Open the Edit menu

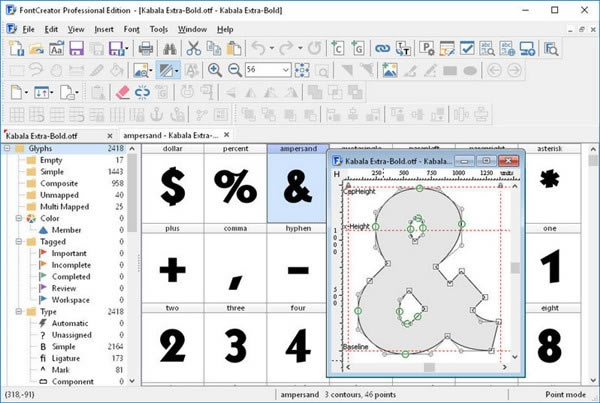pos(51,29)
